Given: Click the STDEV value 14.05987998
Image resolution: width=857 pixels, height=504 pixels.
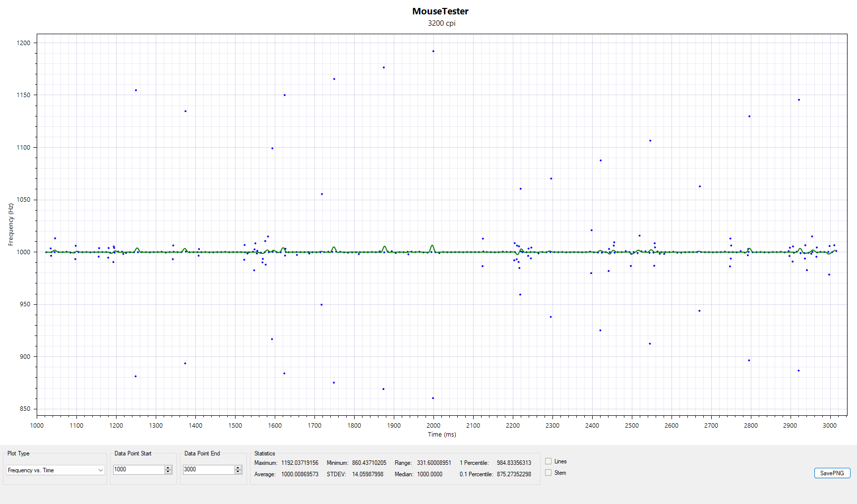Looking at the screenshot, I should [x=367, y=474].
